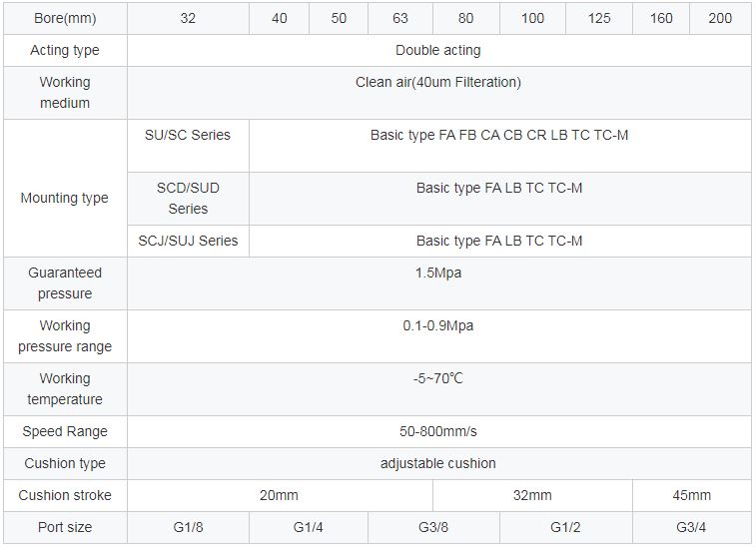Click the 45mm cushion stroke cell

click(691, 495)
